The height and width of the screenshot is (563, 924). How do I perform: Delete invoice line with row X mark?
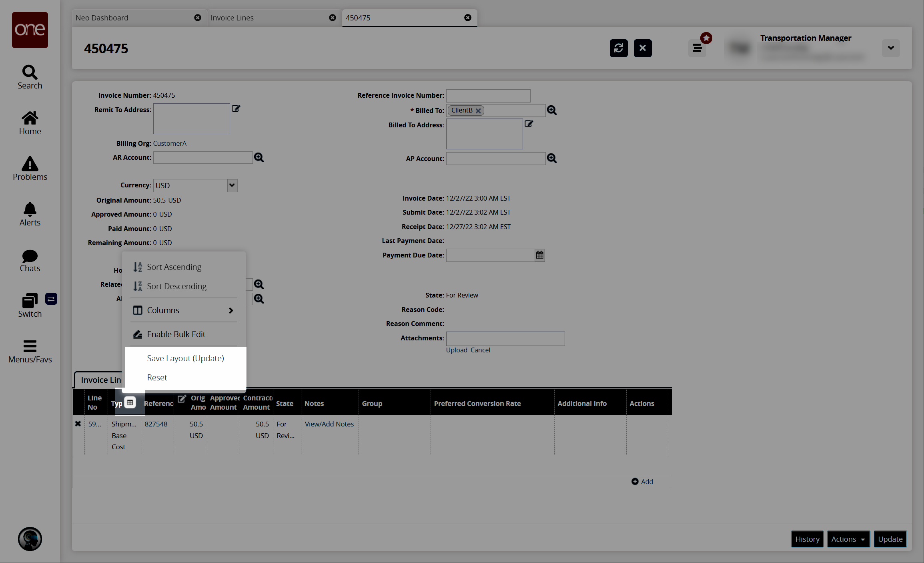78,424
